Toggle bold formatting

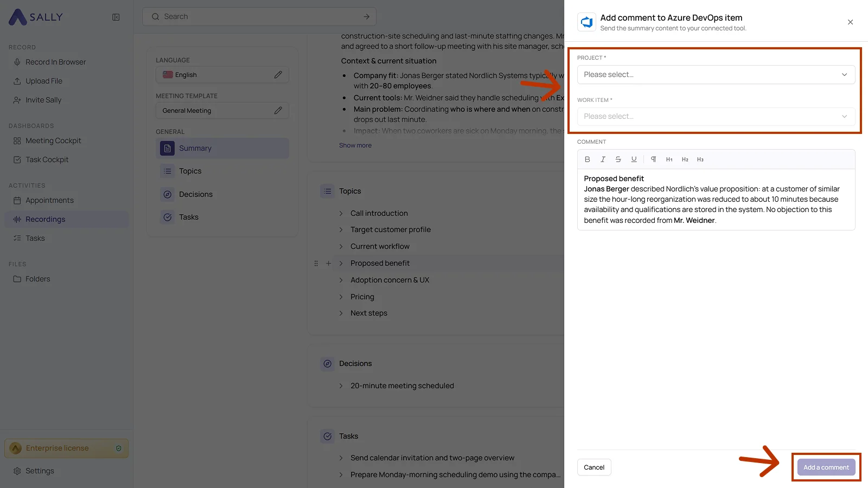pos(587,159)
